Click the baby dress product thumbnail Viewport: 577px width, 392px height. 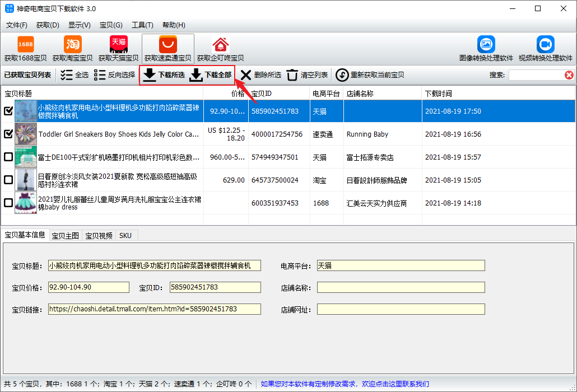pyautogui.click(x=26, y=203)
